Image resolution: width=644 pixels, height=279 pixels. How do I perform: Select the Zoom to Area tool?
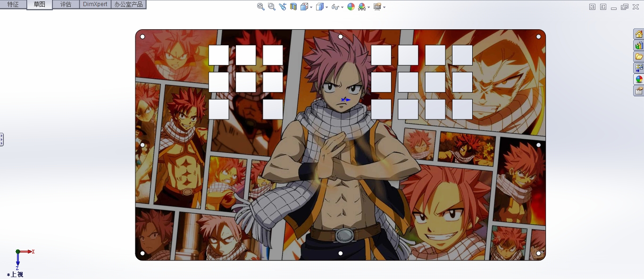coord(272,7)
